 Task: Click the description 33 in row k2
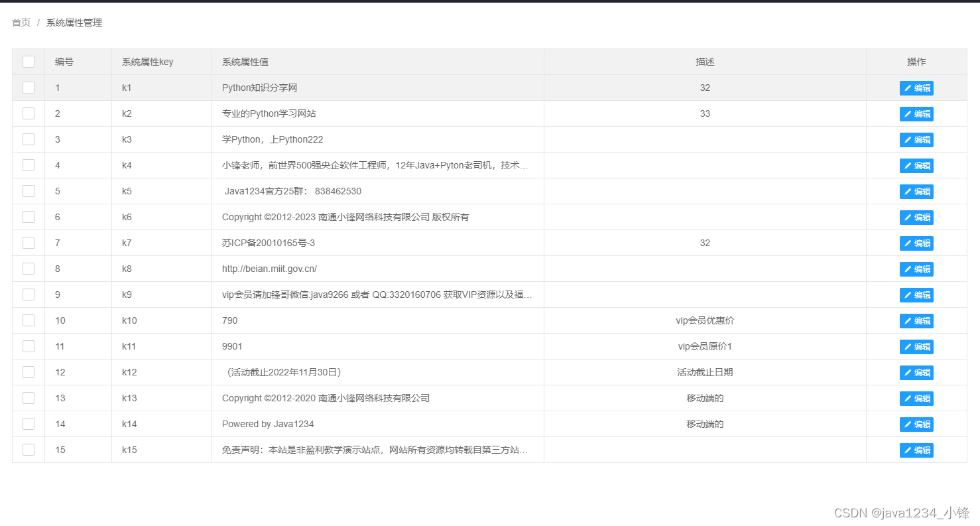click(x=705, y=113)
